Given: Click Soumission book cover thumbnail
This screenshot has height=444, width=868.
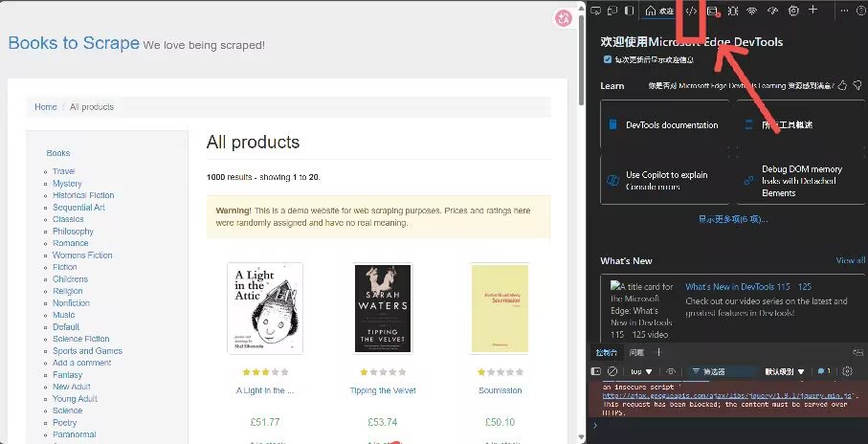Looking at the screenshot, I should [x=500, y=308].
